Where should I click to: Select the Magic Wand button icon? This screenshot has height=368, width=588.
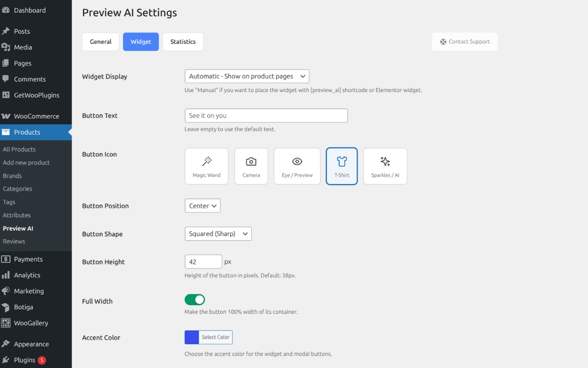(x=206, y=166)
